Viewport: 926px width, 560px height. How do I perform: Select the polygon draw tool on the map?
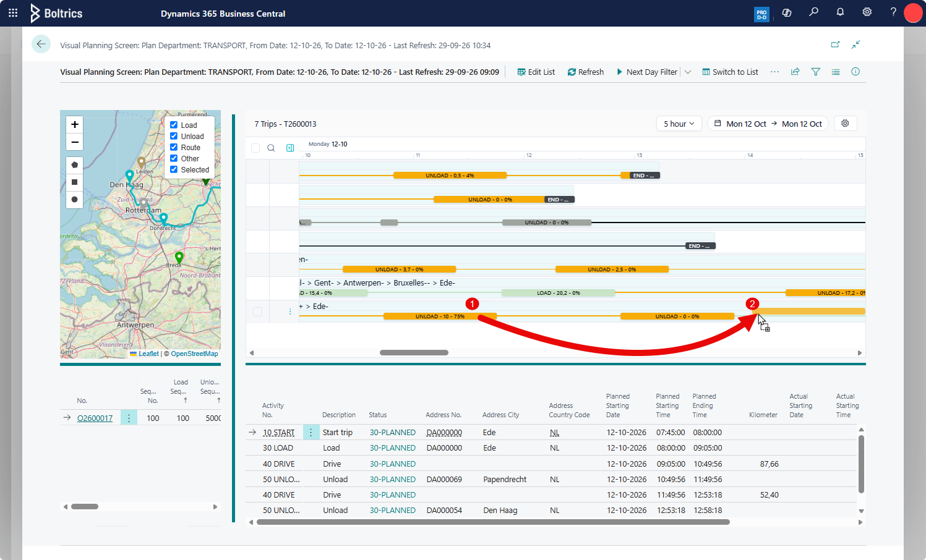[74, 165]
